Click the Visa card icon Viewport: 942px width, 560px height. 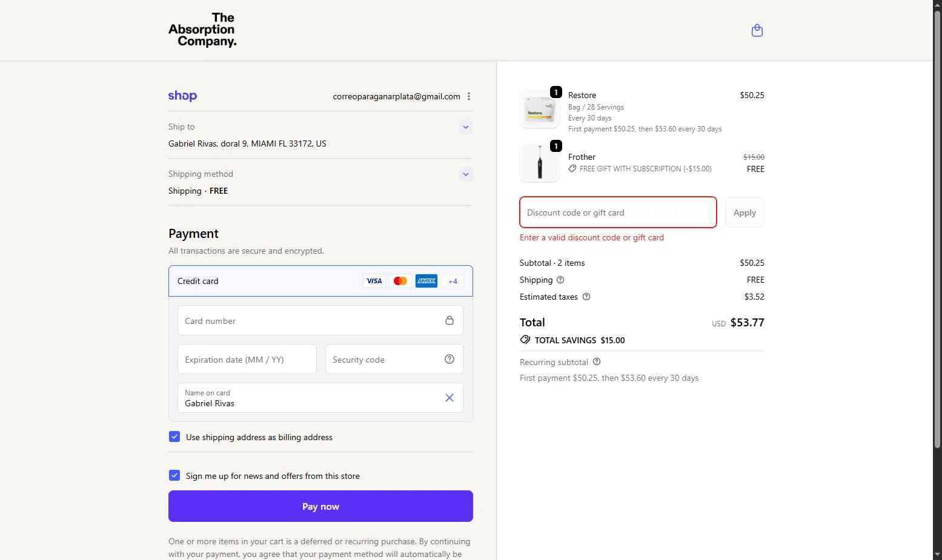[x=374, y=281]
